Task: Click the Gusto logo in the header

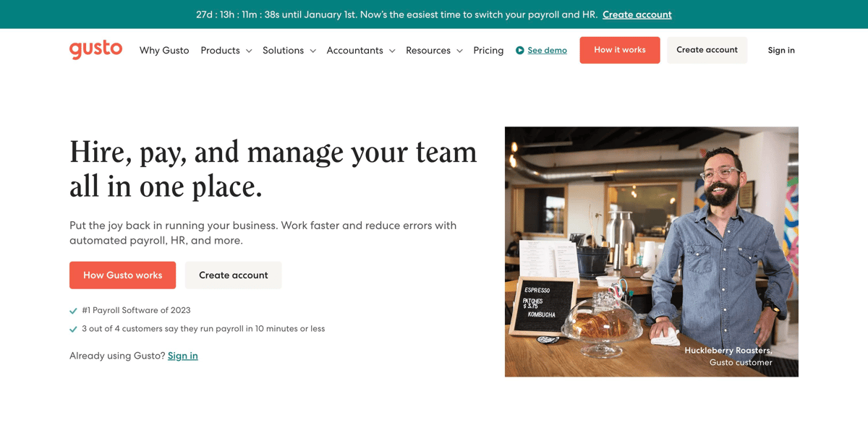Action: click(x=95, y=49)
